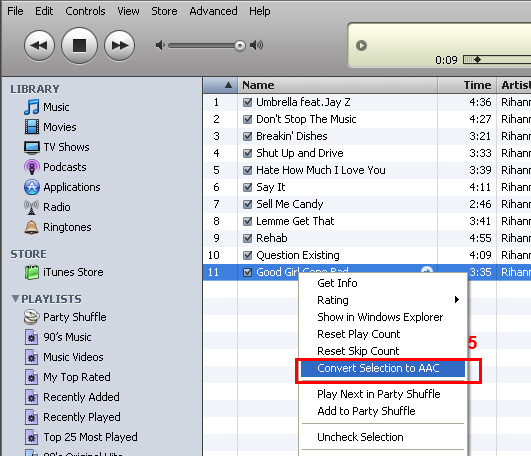Viewport: 531px width, 456px height.
Task: Open the Podcasts icon in the library
Action: [31, 167]
